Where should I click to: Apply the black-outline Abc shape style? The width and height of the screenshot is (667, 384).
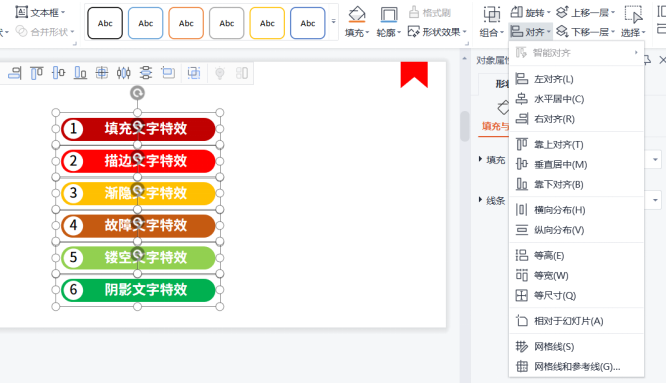pyautogui.click(x=105, y=23)
